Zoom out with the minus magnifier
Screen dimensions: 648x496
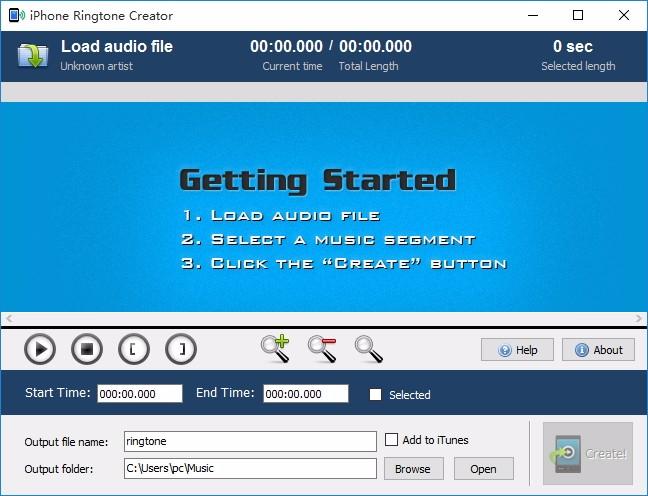click(322, 349)
